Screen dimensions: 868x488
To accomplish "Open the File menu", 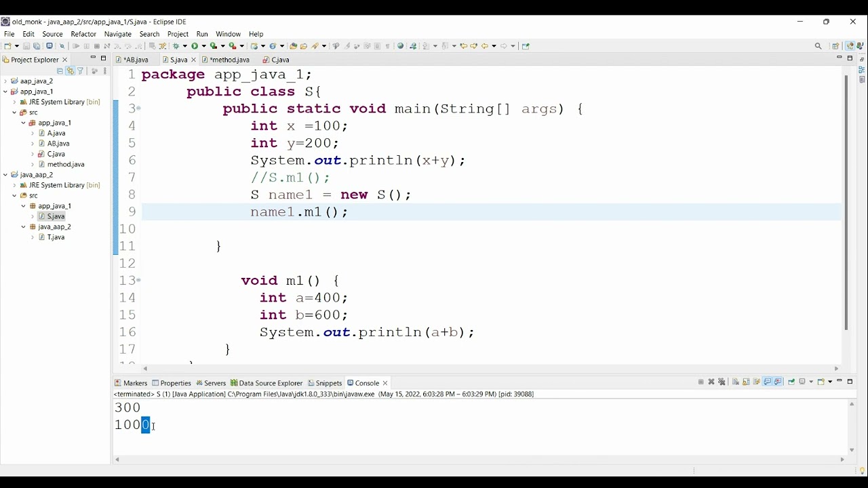I will pyautogui.click(x=9, y=34).
